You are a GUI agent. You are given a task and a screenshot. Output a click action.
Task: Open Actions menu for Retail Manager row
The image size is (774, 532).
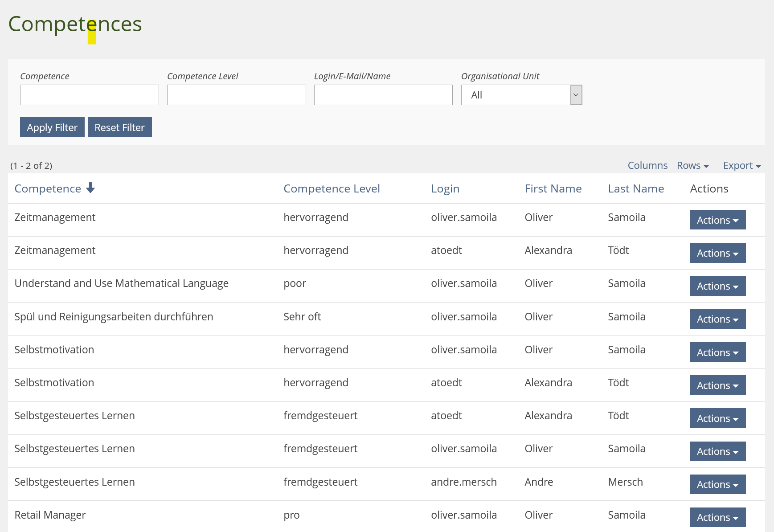[x=717, y=517]
